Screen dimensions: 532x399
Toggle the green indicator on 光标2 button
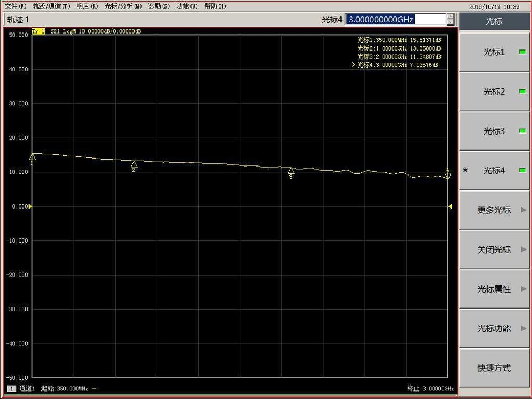pyautogui.click(x=522, y=90)
